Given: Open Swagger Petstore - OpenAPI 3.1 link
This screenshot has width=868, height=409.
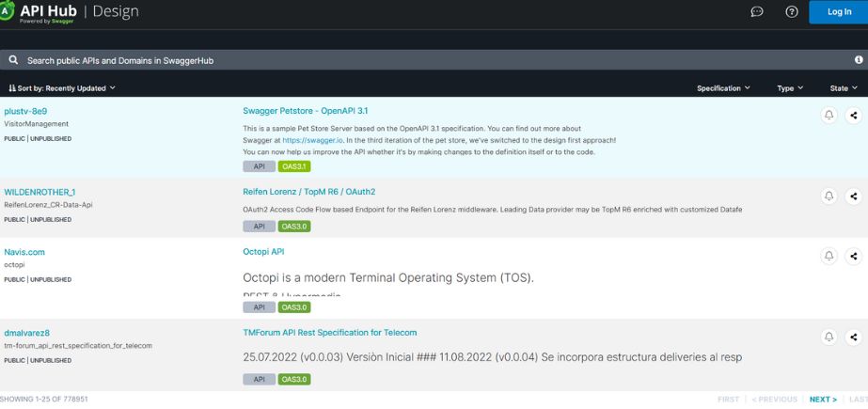Looking at the screenshot, I should click(x=306, y=110).
